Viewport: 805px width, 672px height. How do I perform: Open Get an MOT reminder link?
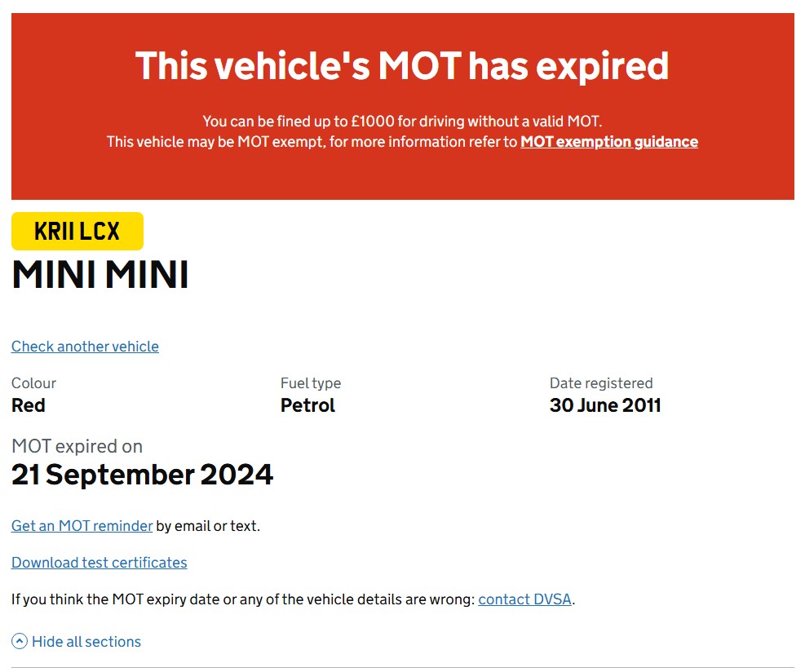pyautogui.click(x=82, y=526)
